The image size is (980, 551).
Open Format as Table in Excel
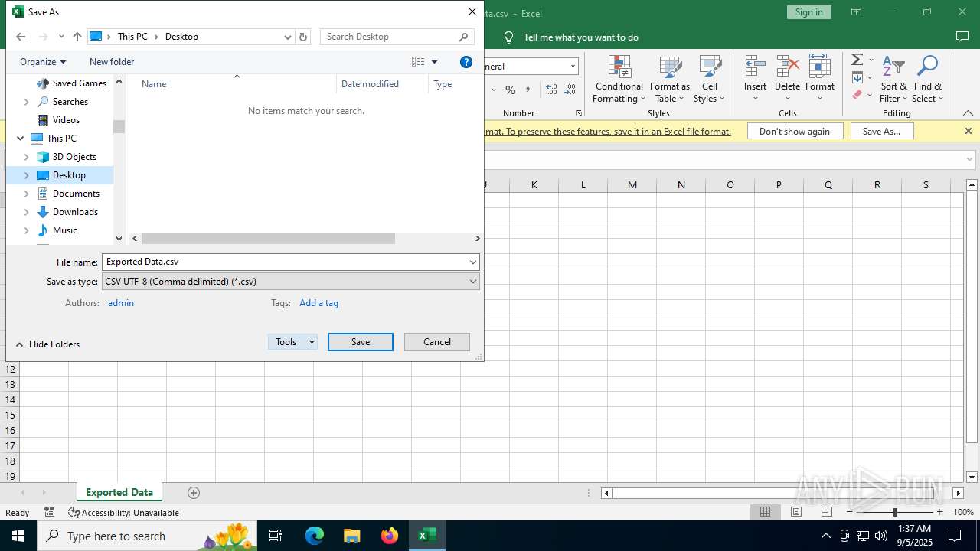(x=670, y=79)
